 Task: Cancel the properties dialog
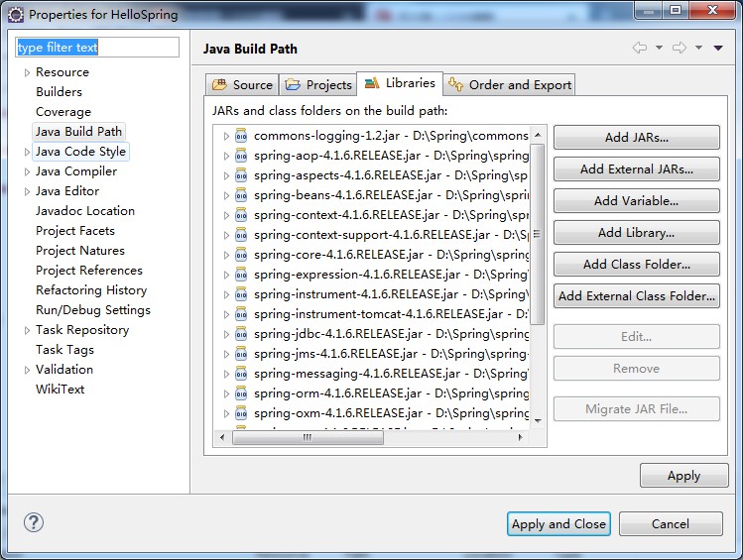pyautogui.click(x=671, y=524)
